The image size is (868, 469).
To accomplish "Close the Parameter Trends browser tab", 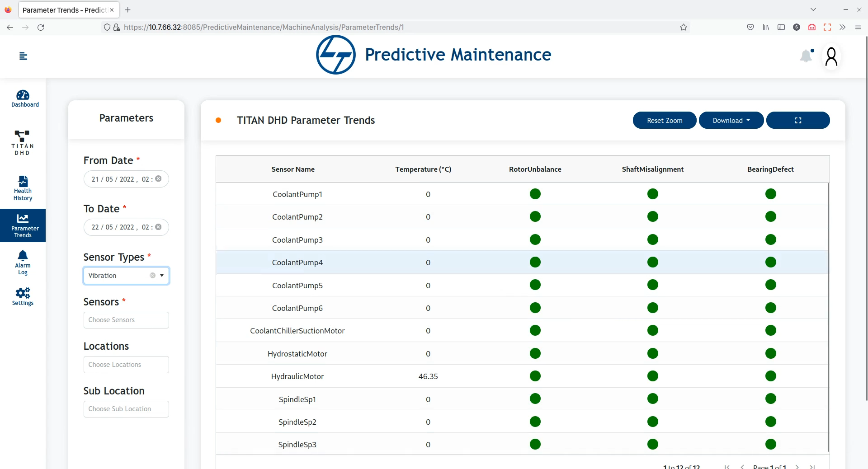I will click(x=112, y=10).
